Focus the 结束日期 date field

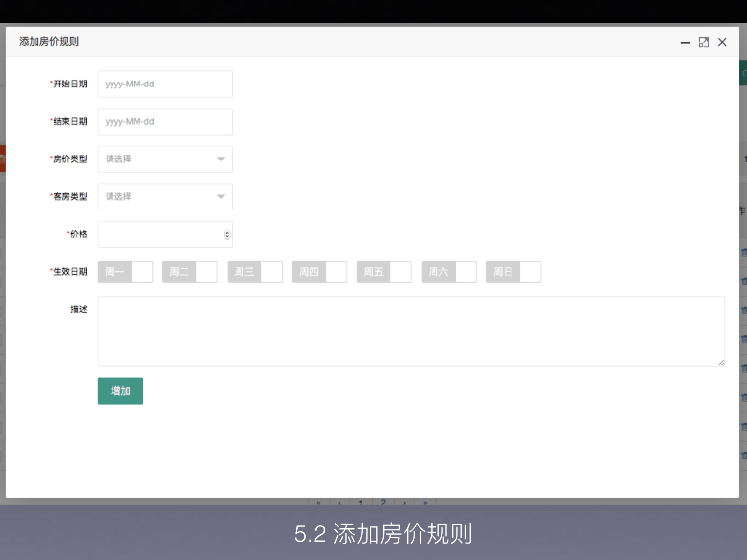165,122
